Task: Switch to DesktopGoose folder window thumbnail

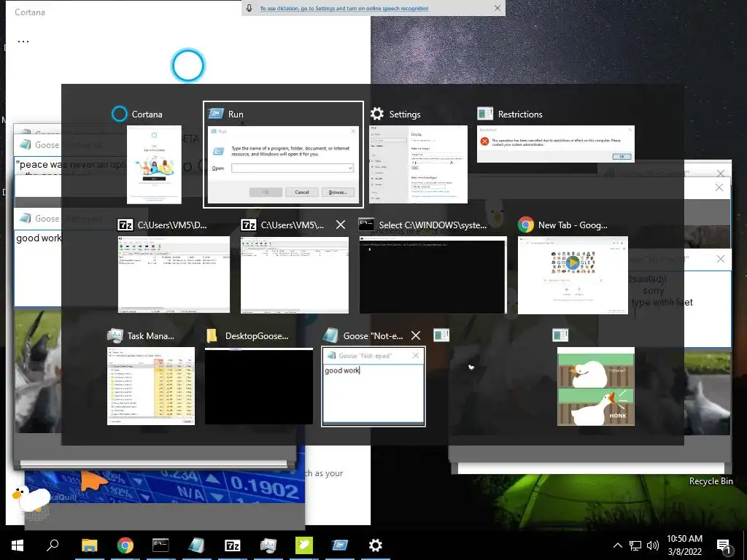Action: 259,386
